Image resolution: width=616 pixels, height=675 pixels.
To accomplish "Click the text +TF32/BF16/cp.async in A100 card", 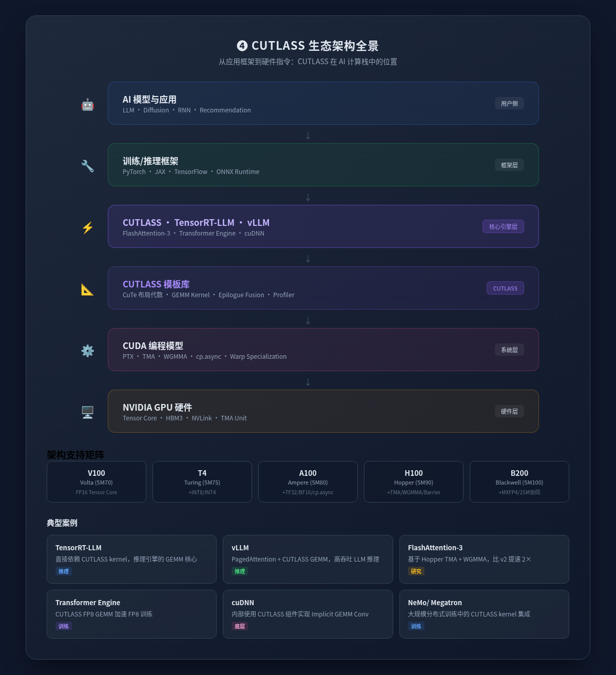I will pyautogui.click(x=308, y=493).
